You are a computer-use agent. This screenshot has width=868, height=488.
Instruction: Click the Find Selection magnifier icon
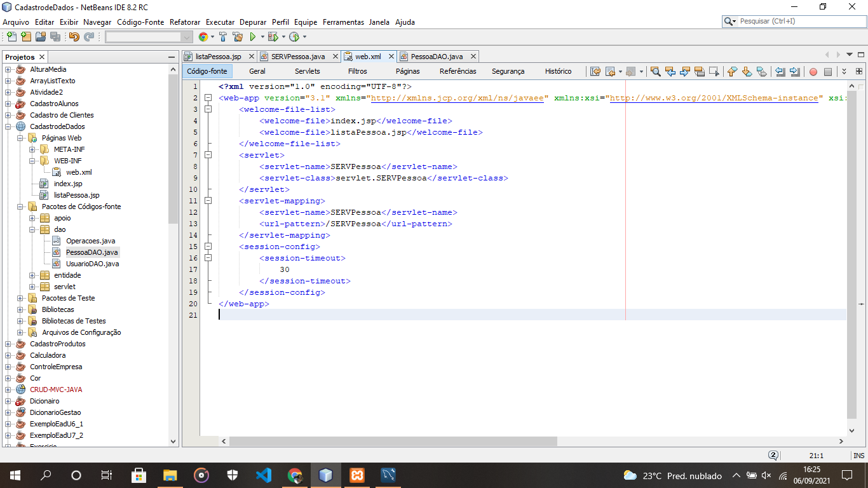coord(655,72)
